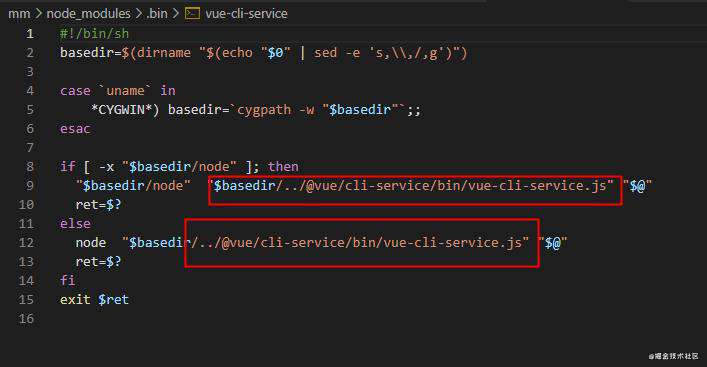Click the `uname` text on line 4
Image resolution: width=707 pixels, height=367 pixels.
pos(125,91)
